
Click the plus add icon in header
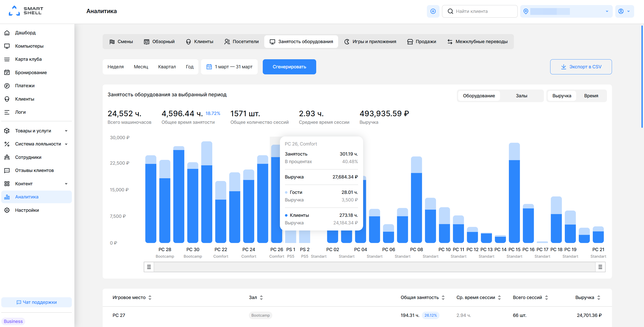(x=433, y=11)
